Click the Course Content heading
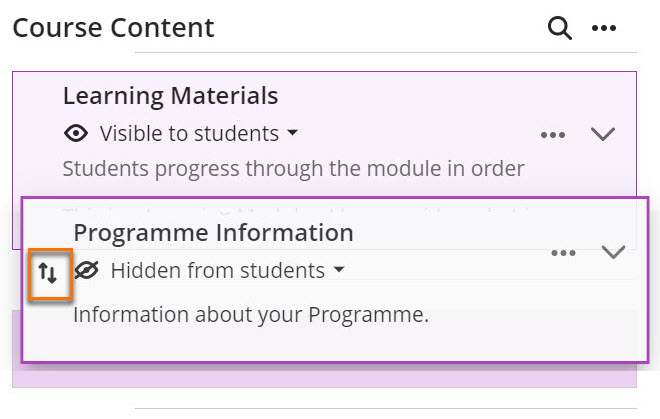This screenshot has height=419, width=660. pos(114,28)
